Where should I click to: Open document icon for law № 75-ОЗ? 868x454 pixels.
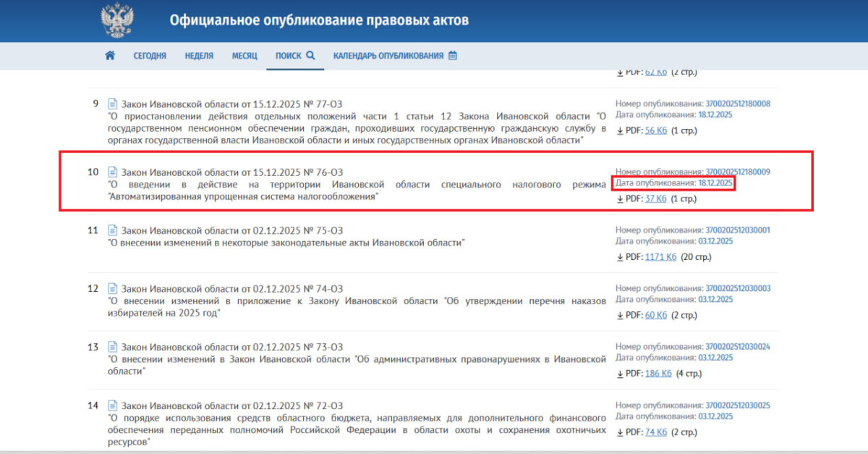point(112,230)
